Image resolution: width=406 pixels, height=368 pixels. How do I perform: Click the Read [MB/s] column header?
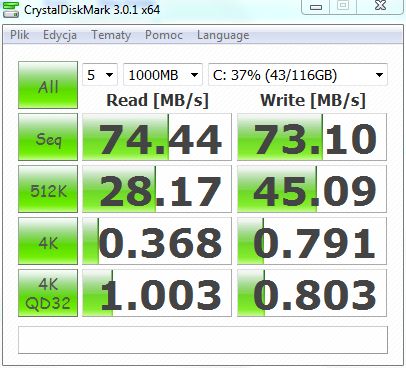point(157,100)
